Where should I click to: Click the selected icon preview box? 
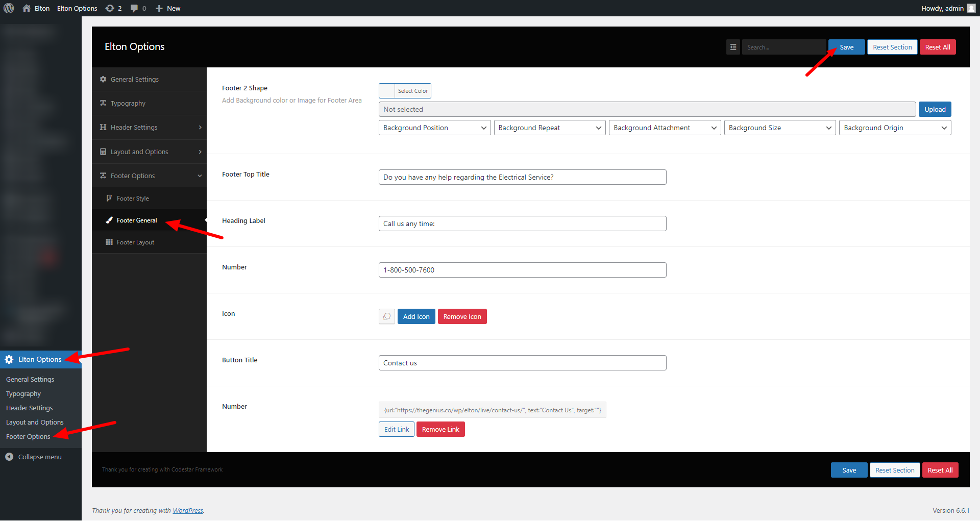(387, 316)
